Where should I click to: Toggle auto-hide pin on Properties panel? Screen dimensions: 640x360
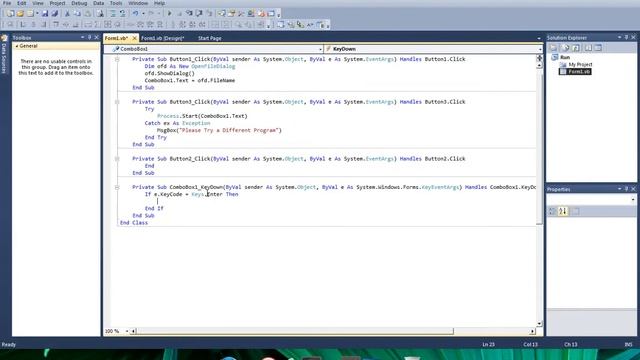coord(627,189)
